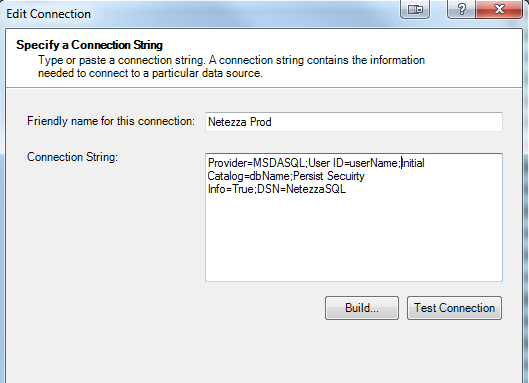
Task: Close the Edit Connection dialog
Action: (x=499, y=9)
